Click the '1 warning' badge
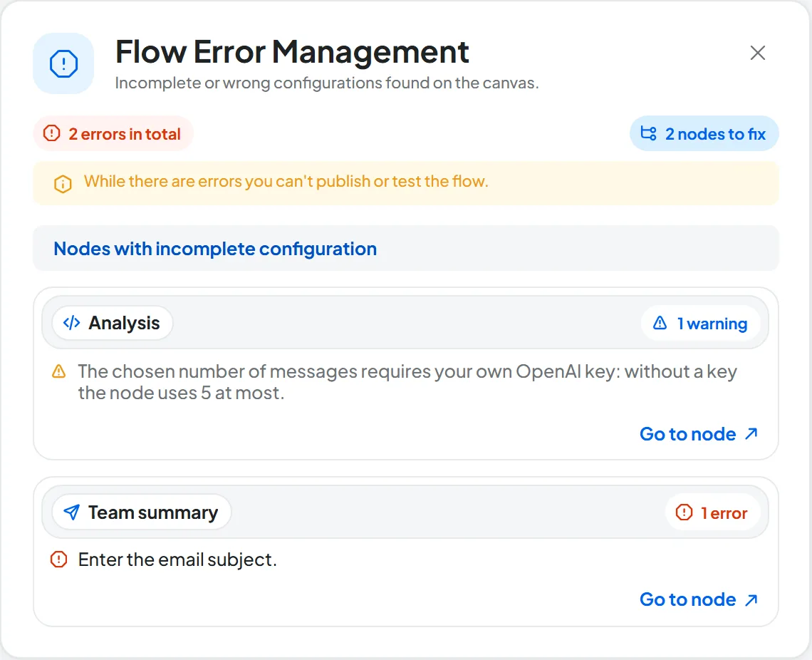The width and height of the screenshot is (812, 660). coord(701,324)
